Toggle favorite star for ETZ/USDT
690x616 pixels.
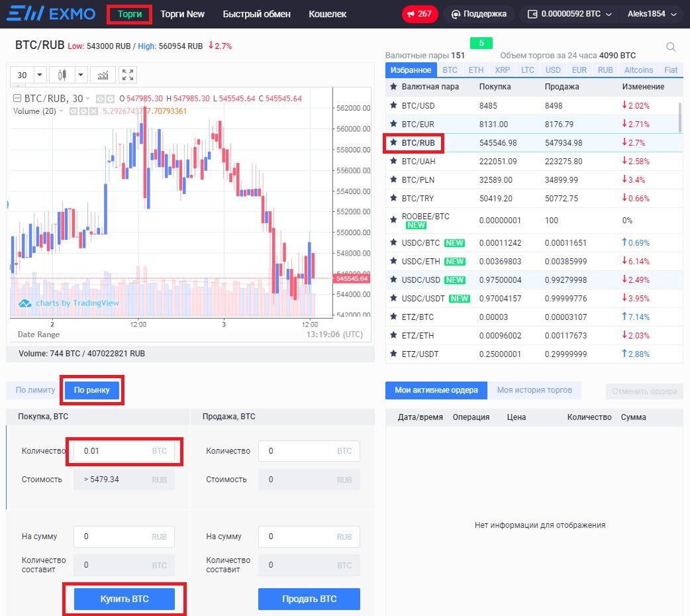pyautogui.click(x=393, y=353)
